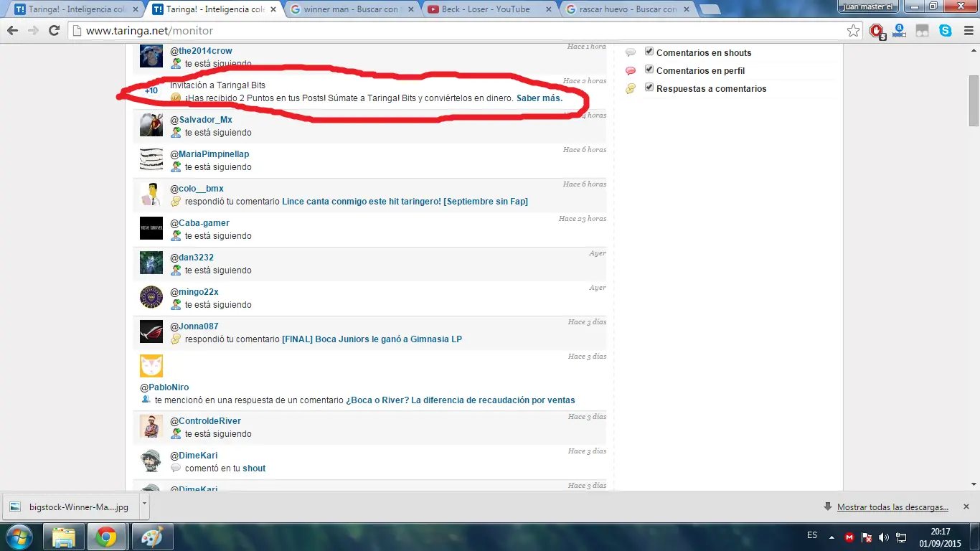Image resolution: width=980 pixels, height=551 pixels.
Task: Click the browser forward arrow
Action: pos(33,31)
